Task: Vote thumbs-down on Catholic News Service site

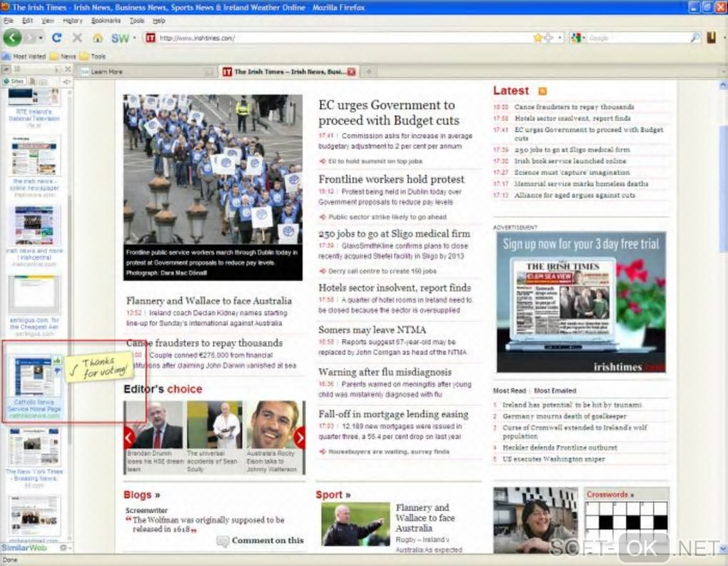Action: coord(57,371)
